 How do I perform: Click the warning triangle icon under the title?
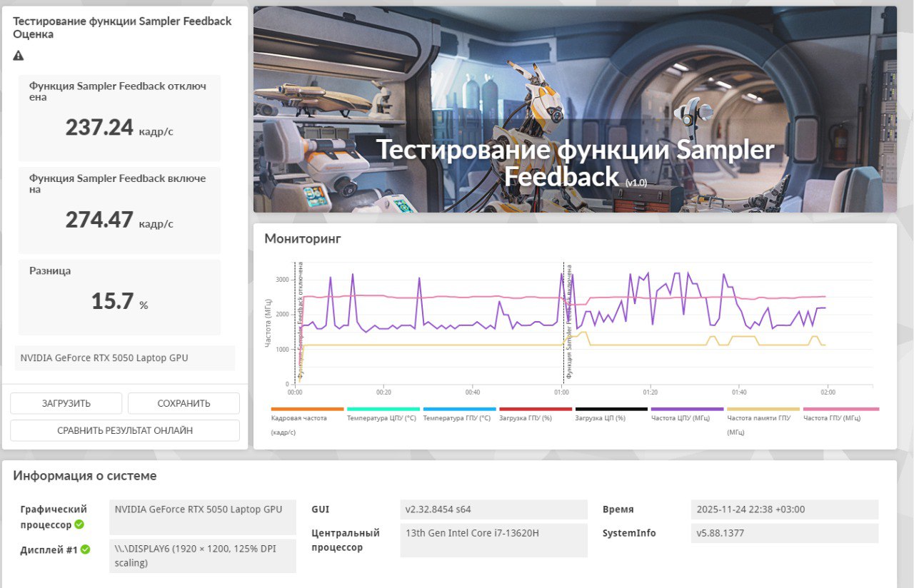pyautogui.click(x=19, y=56)
